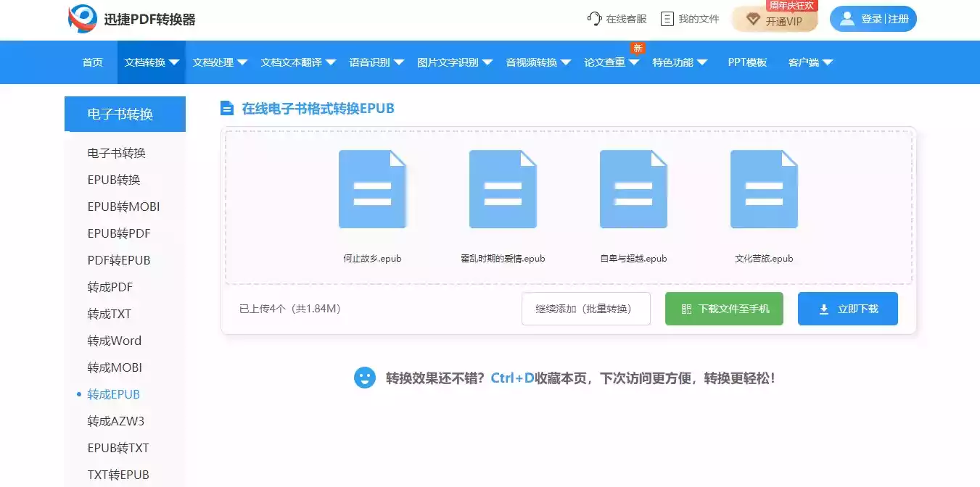The width and height of the screenshot is (980, 487).
Task: Click the download arrow icon on 立即下载
Action: (823, 309)
